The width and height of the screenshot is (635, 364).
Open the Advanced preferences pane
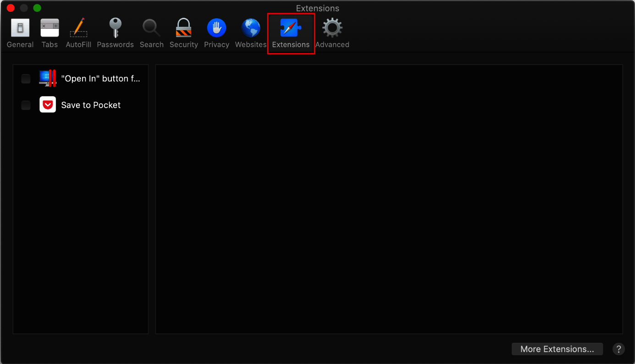pos(332,32)
